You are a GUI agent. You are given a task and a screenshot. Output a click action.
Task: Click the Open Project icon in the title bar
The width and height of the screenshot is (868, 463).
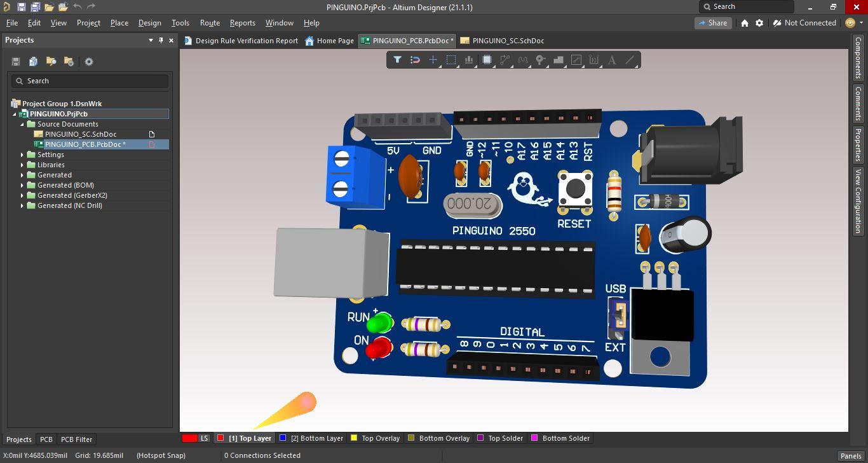pyautogui.click(x=63, y=7)
